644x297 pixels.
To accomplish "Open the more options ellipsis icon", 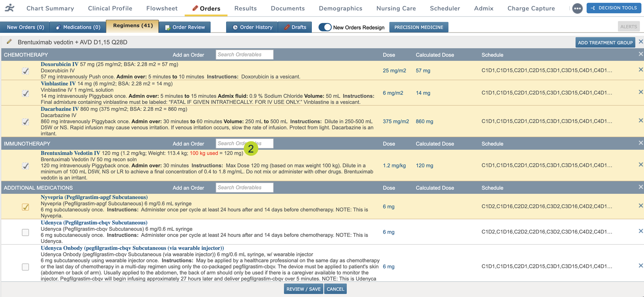I will point(577,8).
